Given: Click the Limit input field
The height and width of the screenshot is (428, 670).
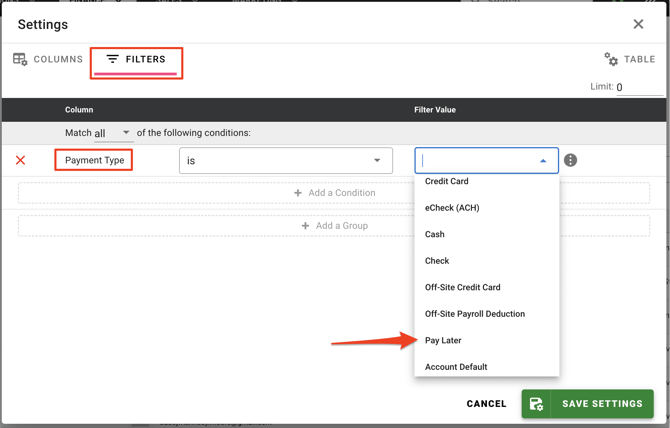Looking at the screenshot, I should tap(640, 87).
